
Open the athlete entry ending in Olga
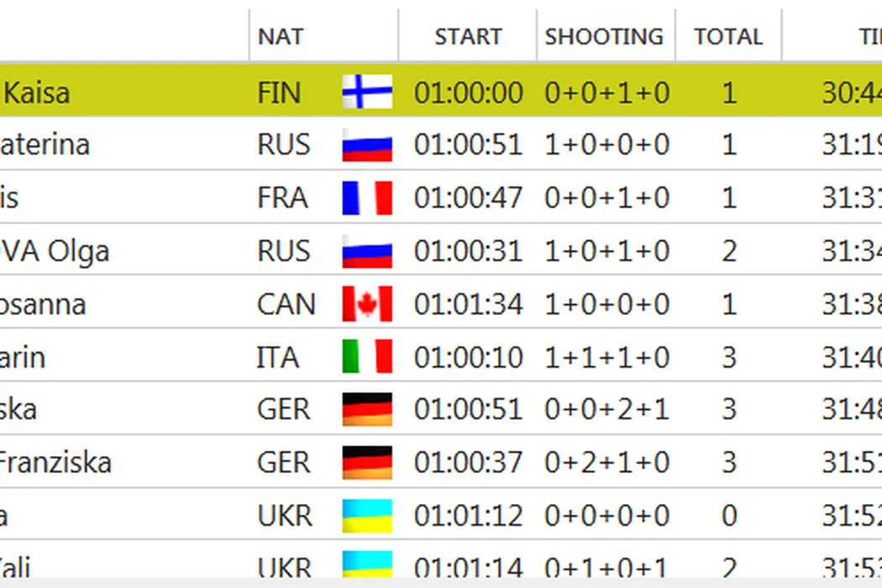click(x=55, y=250)
